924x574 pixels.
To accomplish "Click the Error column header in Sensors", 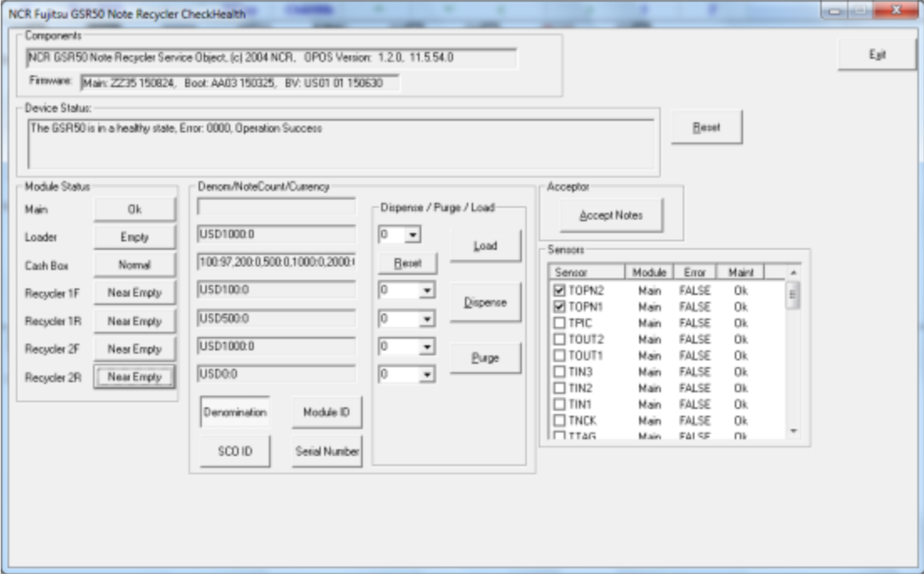I will (x=694, y=272).
